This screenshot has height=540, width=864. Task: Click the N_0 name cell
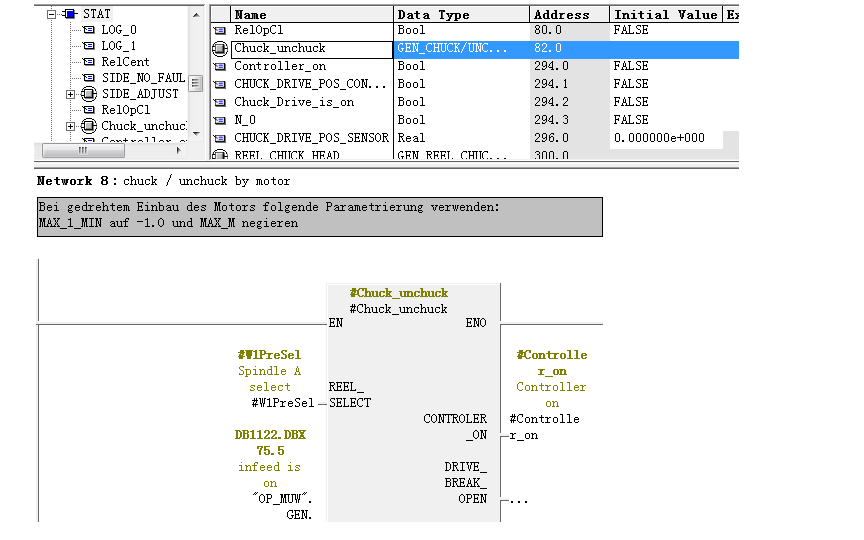click(312, 120)
